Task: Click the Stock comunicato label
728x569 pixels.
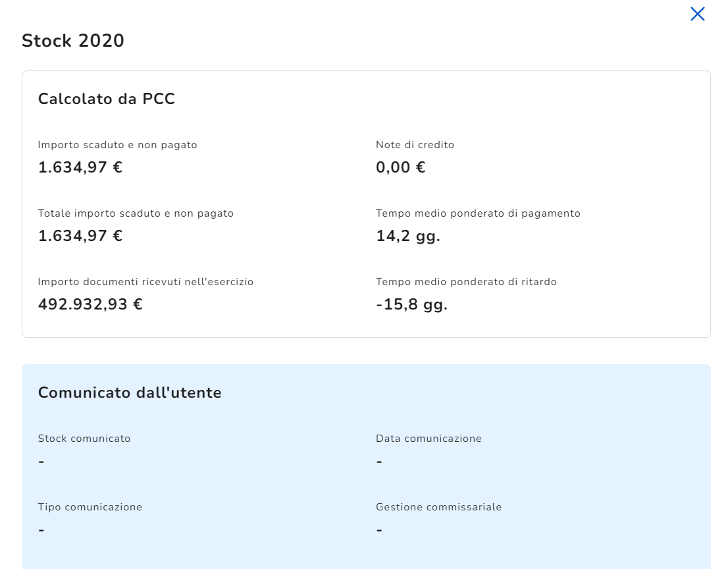Action: tap(84, 439)
